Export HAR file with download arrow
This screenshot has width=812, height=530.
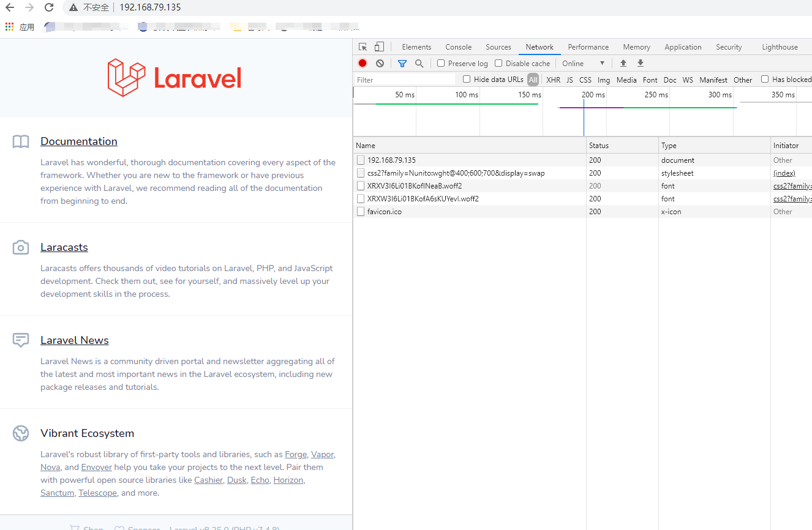[641, 63]
